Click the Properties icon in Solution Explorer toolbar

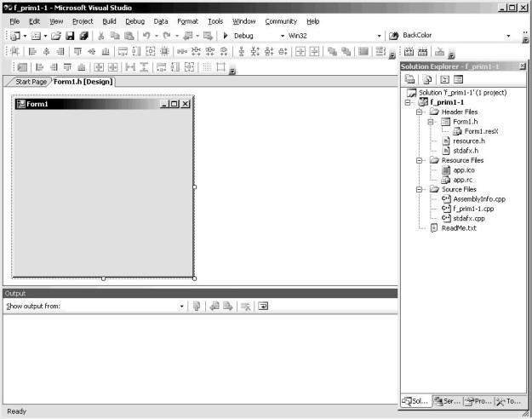pos(410,79)
